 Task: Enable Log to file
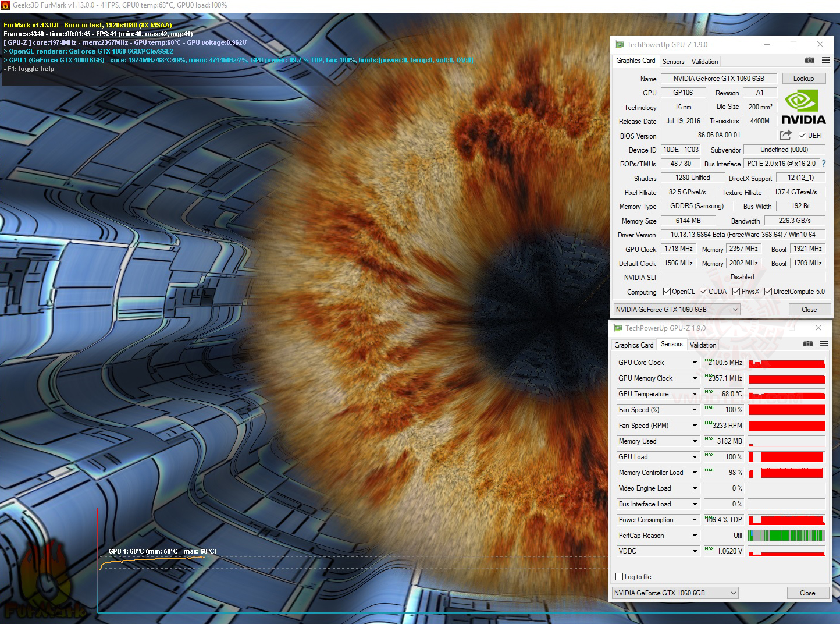click(x=620, y=576)
